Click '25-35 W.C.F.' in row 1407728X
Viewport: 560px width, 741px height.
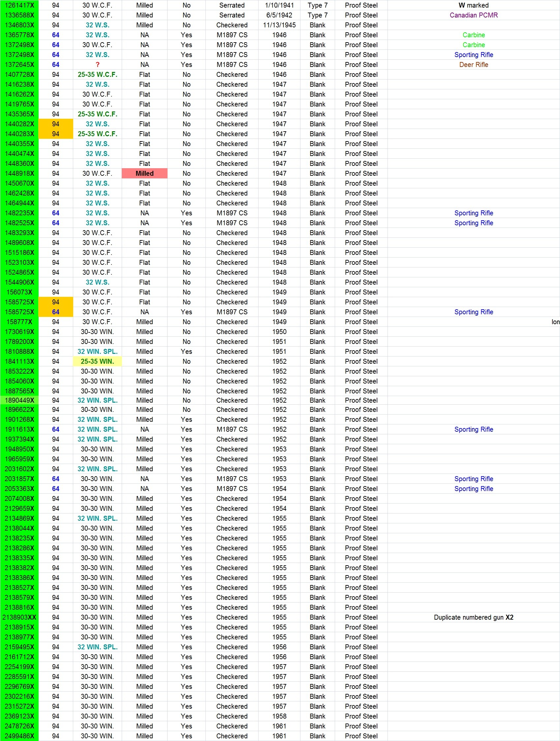(x=98, y=75)
